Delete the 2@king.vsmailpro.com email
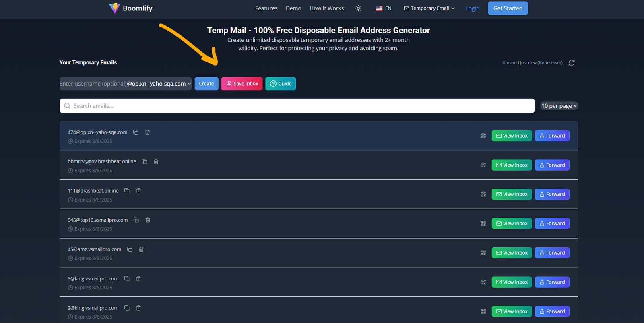 (138, 308)
